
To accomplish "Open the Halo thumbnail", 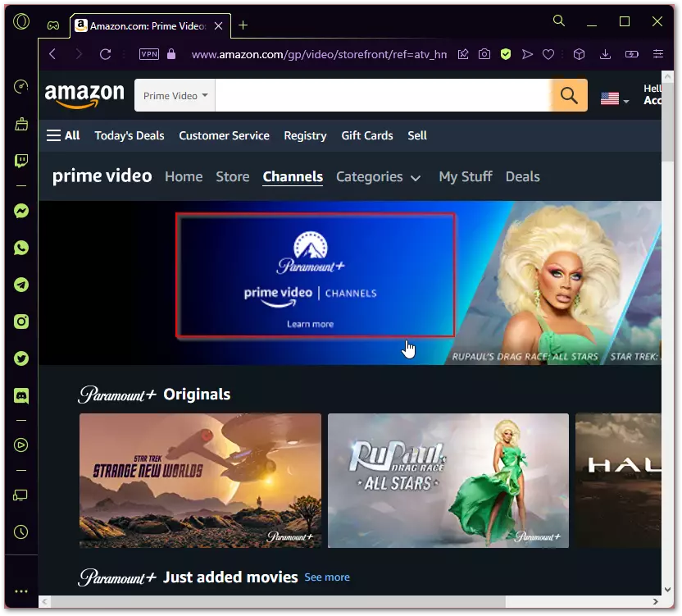I will 618,481.
